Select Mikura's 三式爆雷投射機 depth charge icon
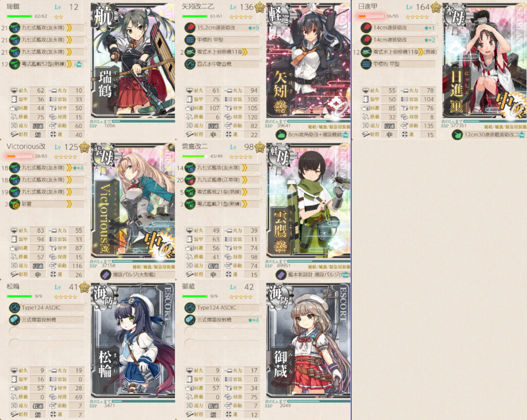This screenshot has height=420, width=527. click(x=190, y=320)
